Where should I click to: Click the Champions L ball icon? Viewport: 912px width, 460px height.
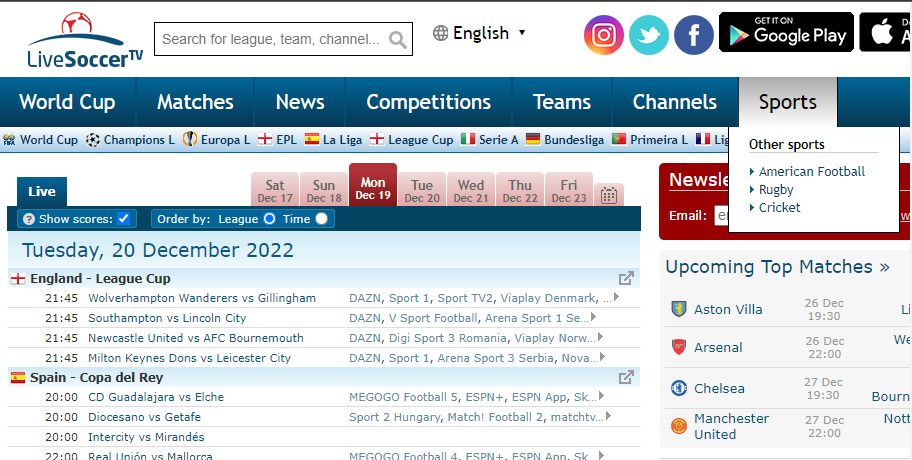pos(92,140)
